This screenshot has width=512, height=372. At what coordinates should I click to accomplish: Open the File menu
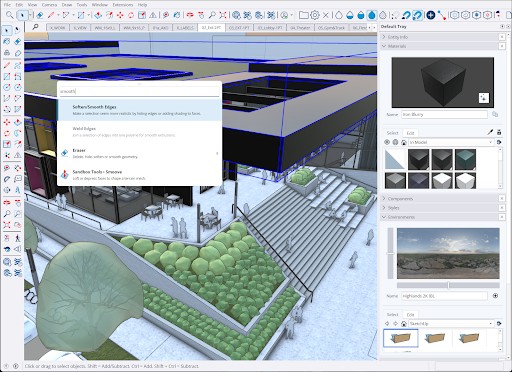pos(7,5)
